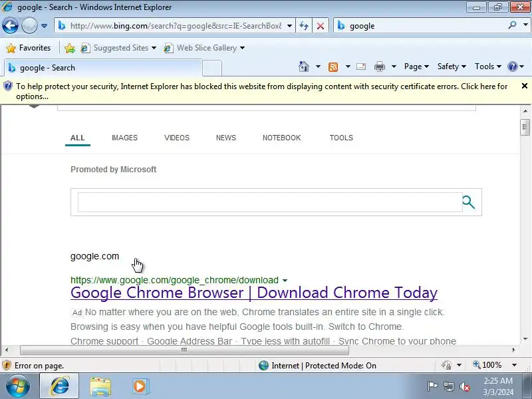
Task: Go back with the Back arrow button
Action: pyautogui.click(x=10, y=26)
